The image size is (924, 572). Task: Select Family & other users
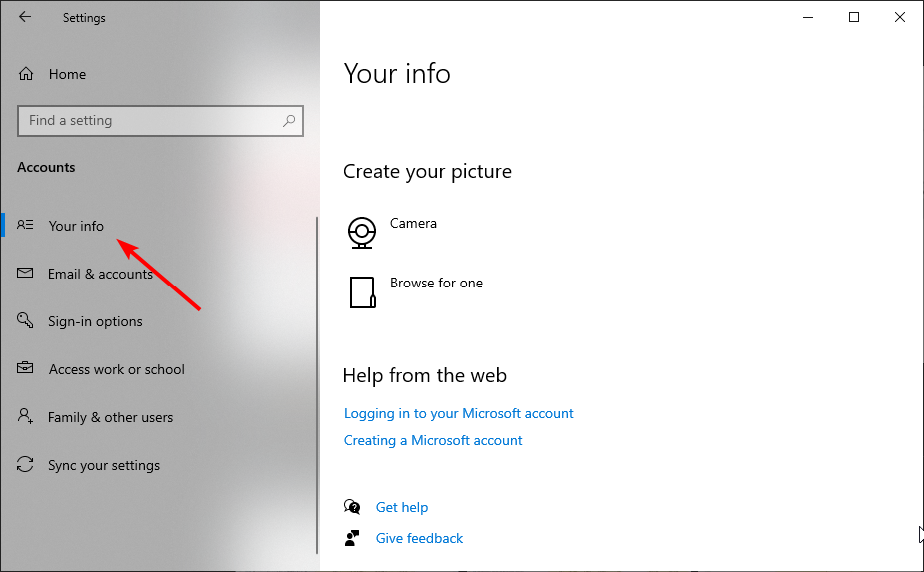(110, 417)
